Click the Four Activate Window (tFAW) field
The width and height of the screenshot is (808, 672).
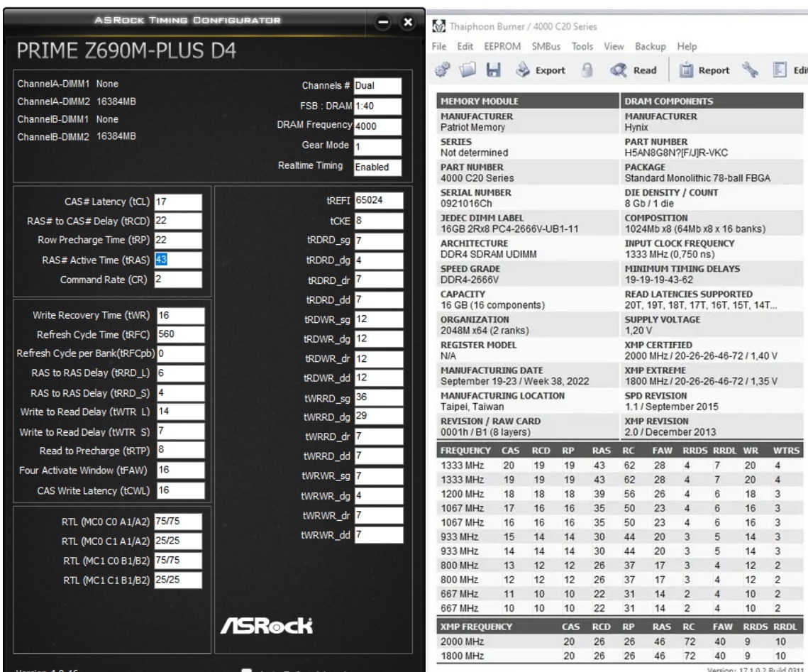click(180, 470)
